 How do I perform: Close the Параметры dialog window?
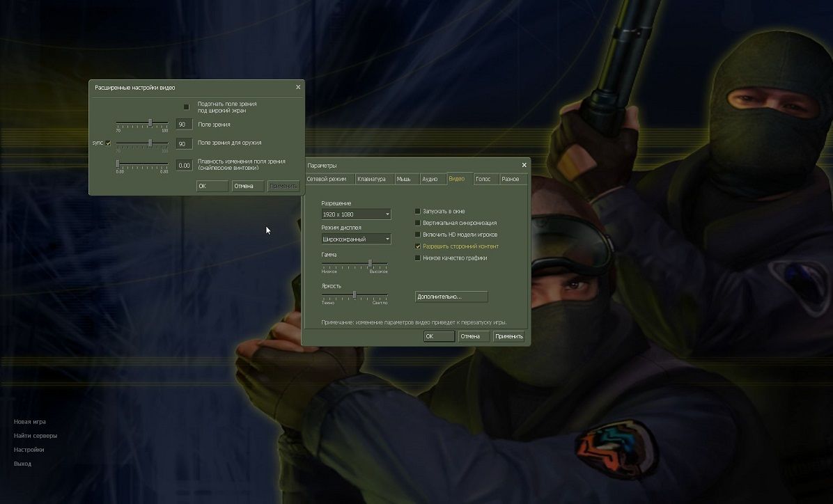[x=524, y=165]
